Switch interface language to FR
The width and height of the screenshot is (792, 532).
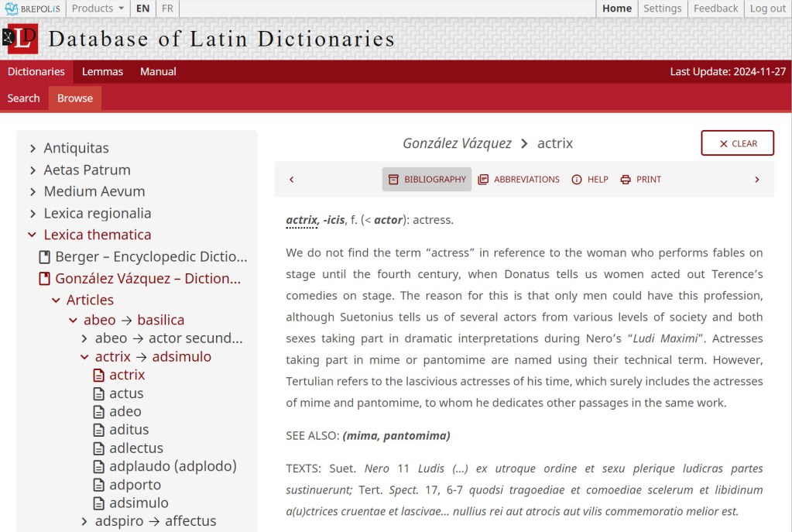pyautogui.click(x=167, y=9)
